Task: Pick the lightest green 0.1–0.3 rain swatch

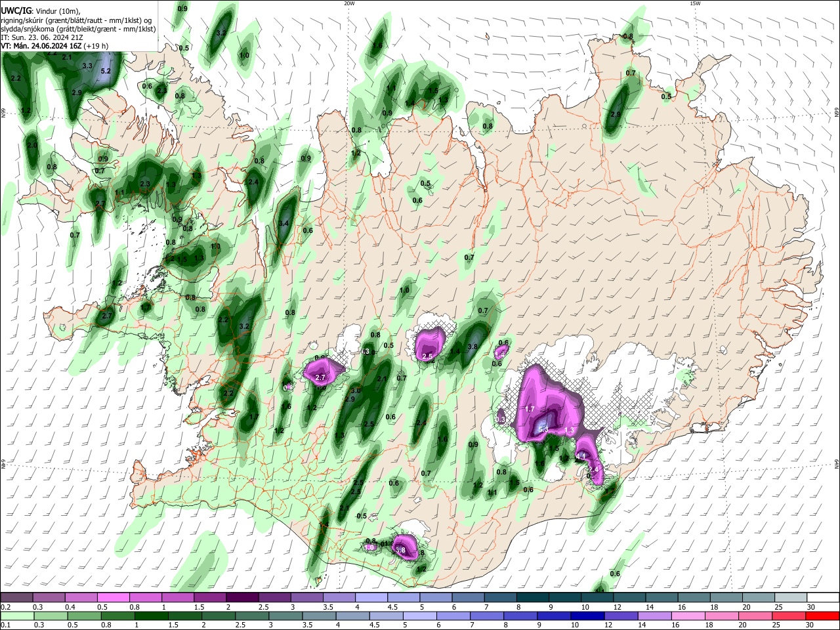Action: pyautogui.click(x=16, y=616)
